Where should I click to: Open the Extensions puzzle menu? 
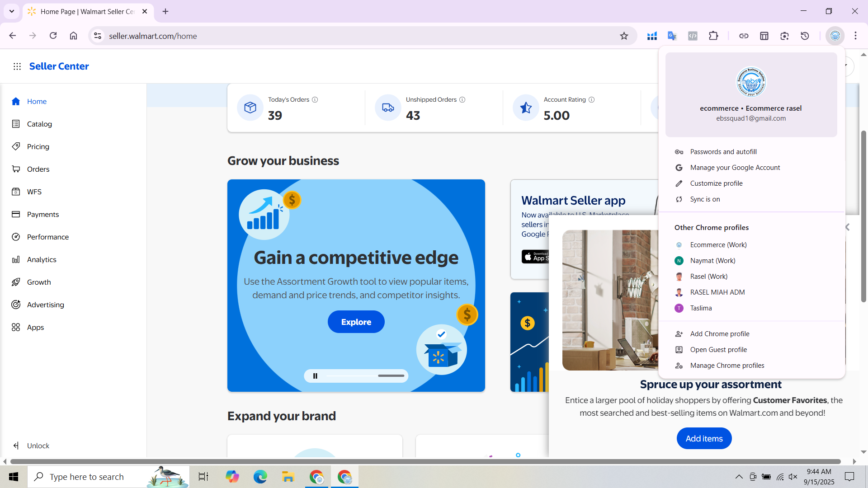713,36
